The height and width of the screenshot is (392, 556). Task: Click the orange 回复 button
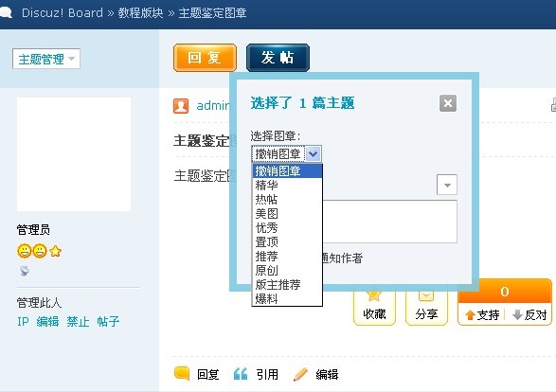(205, 58)
